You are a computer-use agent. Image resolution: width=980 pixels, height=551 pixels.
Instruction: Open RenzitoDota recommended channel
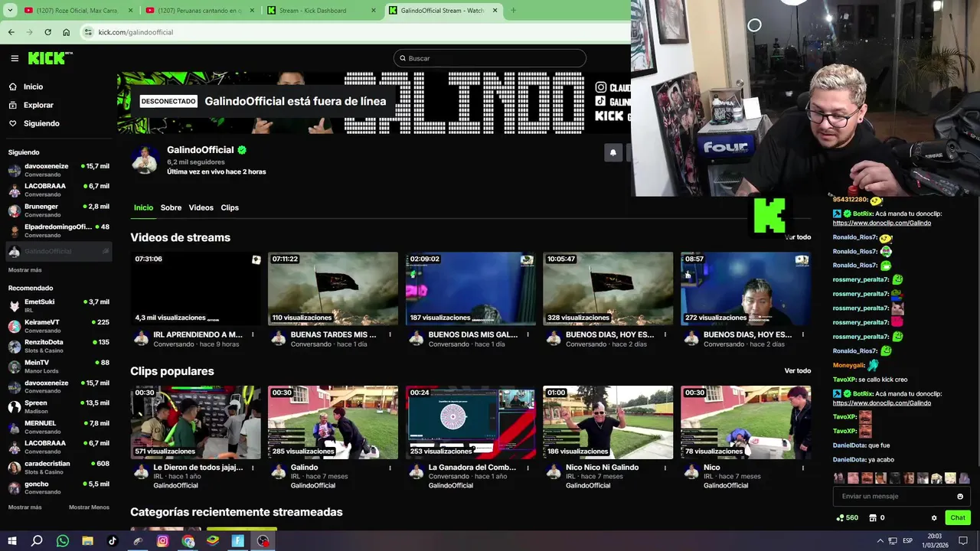[59, 346]
